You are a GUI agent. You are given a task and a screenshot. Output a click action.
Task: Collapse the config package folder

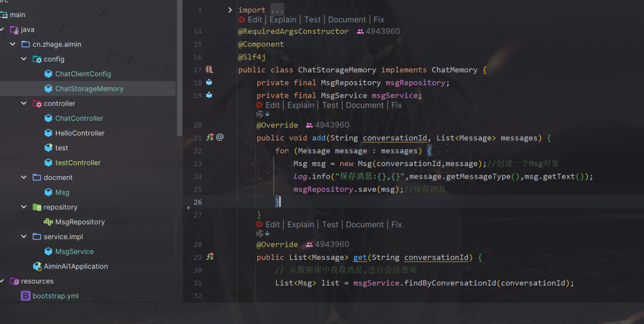24,59
